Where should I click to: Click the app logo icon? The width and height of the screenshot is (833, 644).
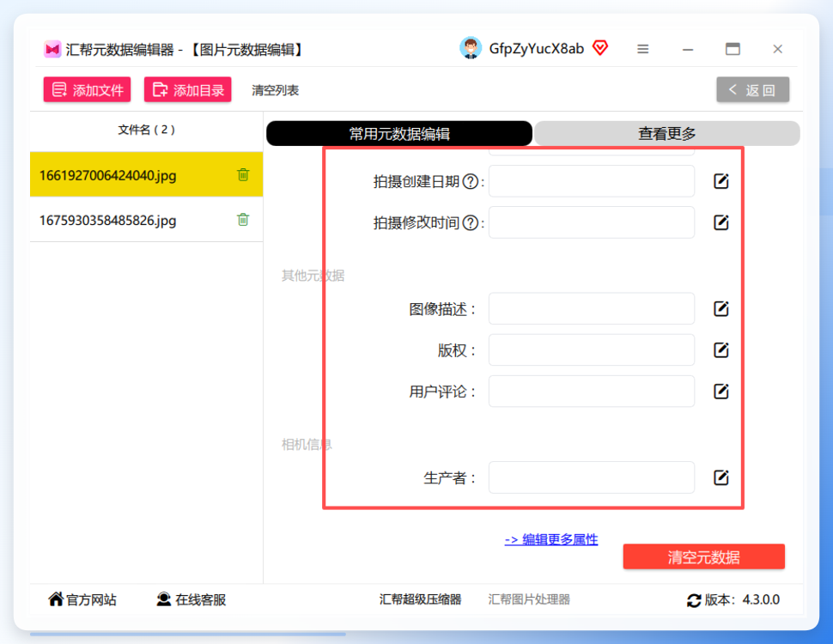pyautogui.click(x=52, y=50)
